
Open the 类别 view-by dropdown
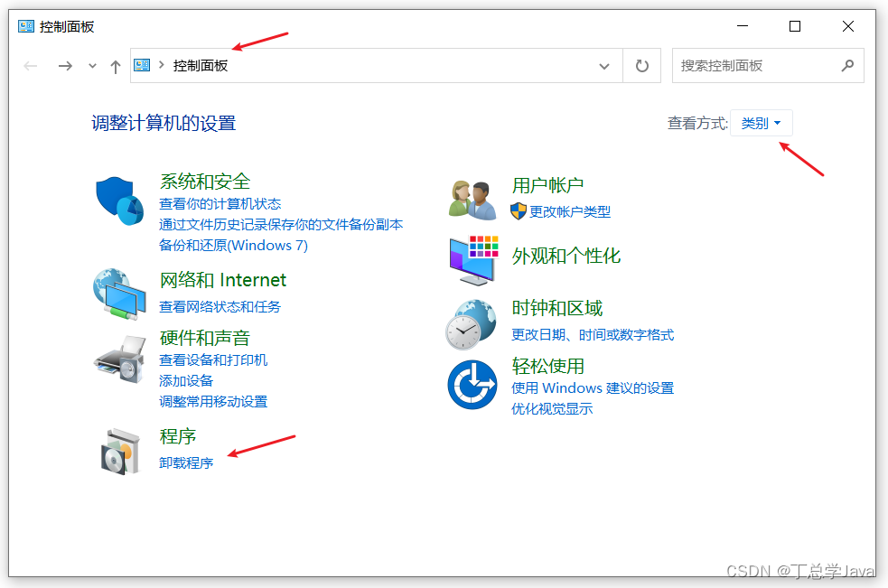tap(762, 123)
